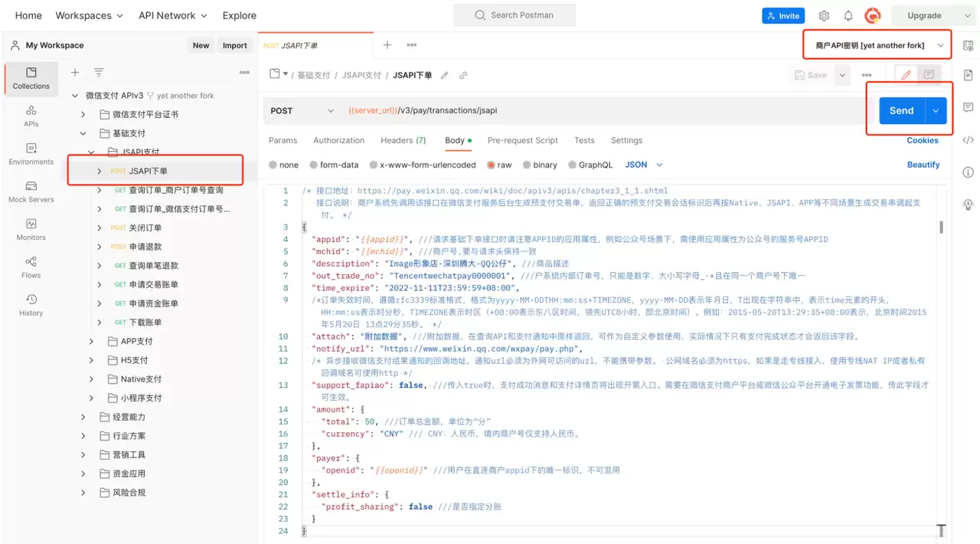Open the user avatar menu
Screen dimensions: 980x544
(873, 15)
